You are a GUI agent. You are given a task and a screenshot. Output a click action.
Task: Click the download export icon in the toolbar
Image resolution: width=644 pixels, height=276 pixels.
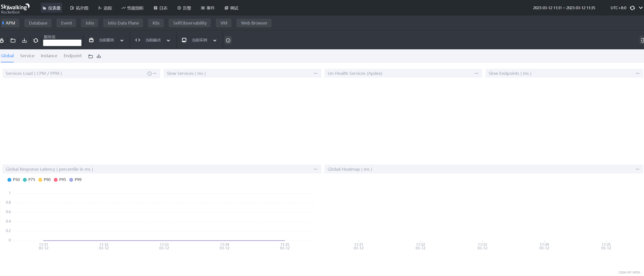click(24, 40)
